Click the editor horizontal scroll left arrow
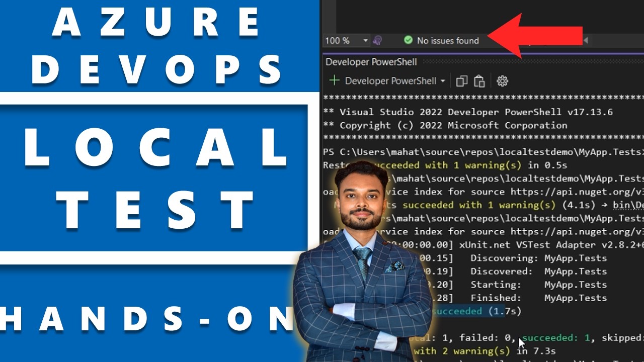Image resolution: width=644 pixels, height=362 pixels. pos(585,40)
